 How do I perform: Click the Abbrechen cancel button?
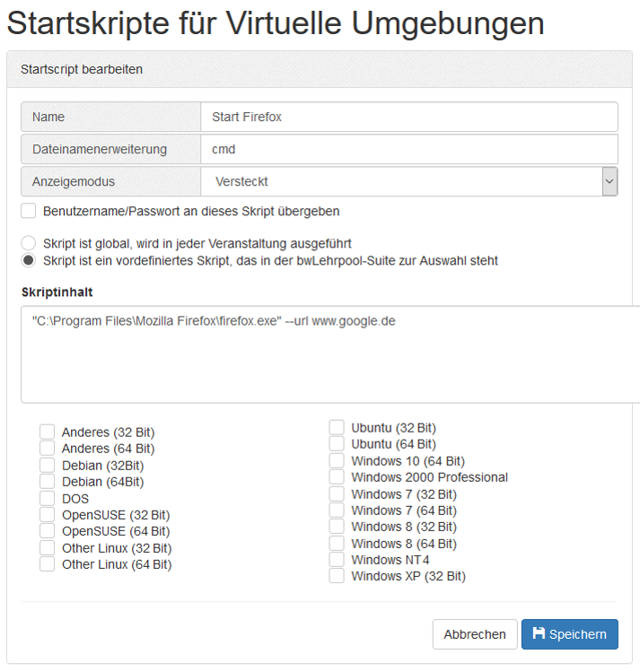(475, 634)
